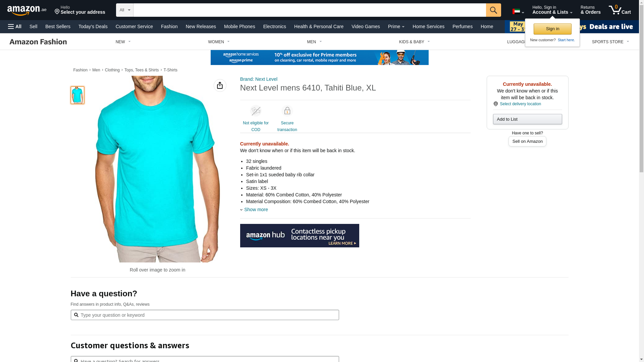Viewport: 644px width, 362px height.
Task: Expand the WOMEN fashion menu
Action: 219,42
